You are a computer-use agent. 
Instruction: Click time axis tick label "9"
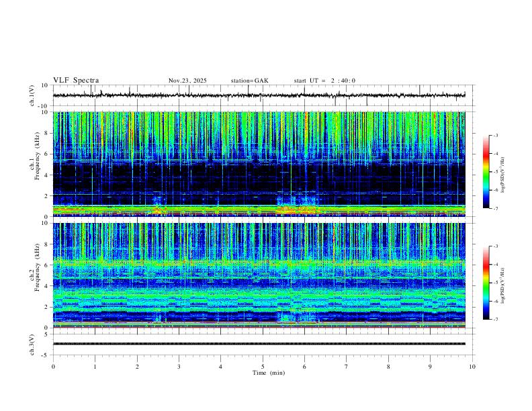pyautogui.click(x=430, y=367)
